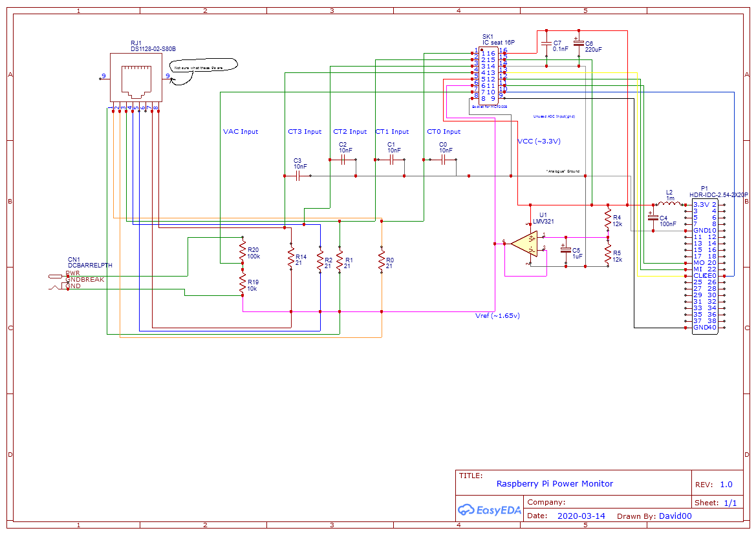The width and height of the screenshot is (756, 535).
Task: Click the "CN1" designator text
Action: click(74, 260)
